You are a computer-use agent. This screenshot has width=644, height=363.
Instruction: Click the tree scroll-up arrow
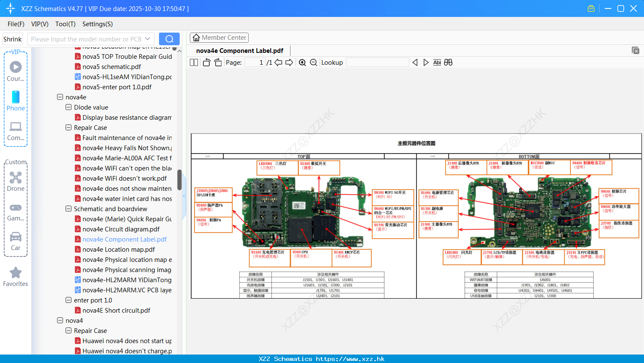point(179,51)
